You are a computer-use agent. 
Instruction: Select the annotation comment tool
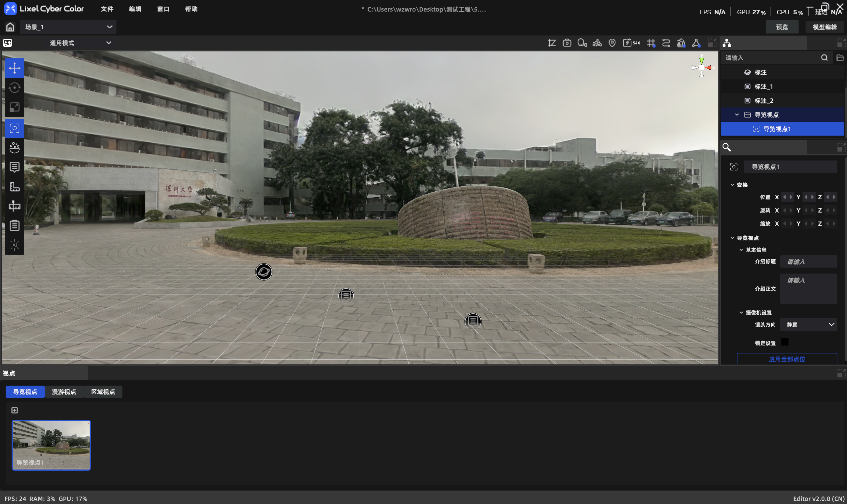coord(14,167)
